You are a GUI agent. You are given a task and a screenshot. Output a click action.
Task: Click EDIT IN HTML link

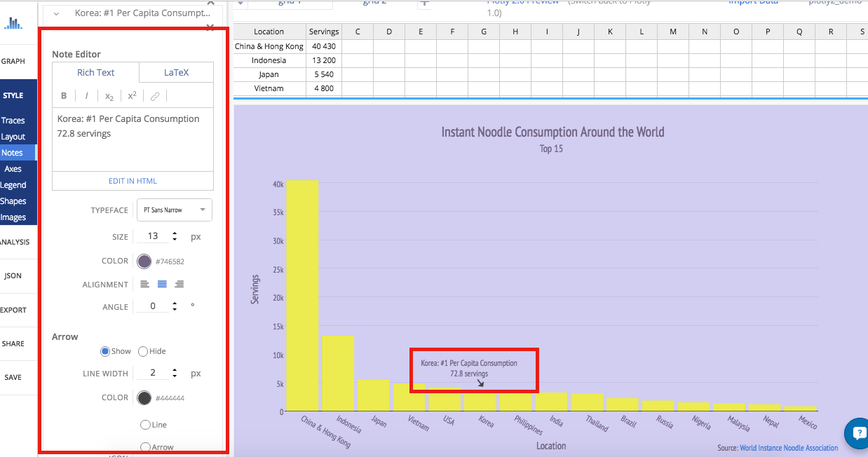[x=133, y=181]
